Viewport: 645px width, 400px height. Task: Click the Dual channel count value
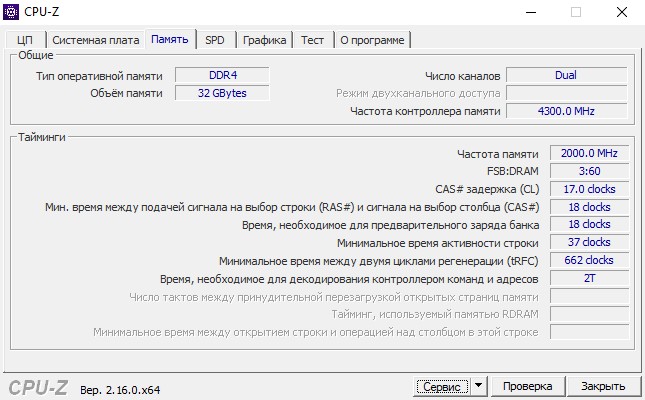pos(566,75)
